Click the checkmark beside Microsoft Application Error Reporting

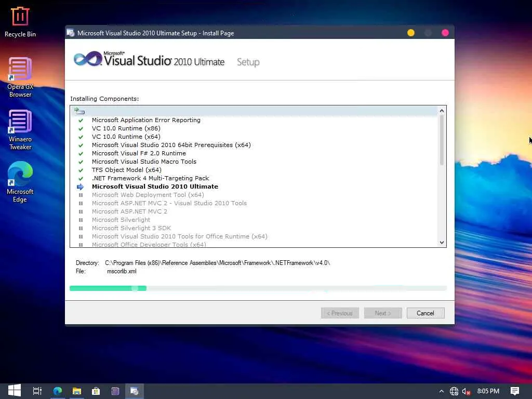(x=81, y=120)
